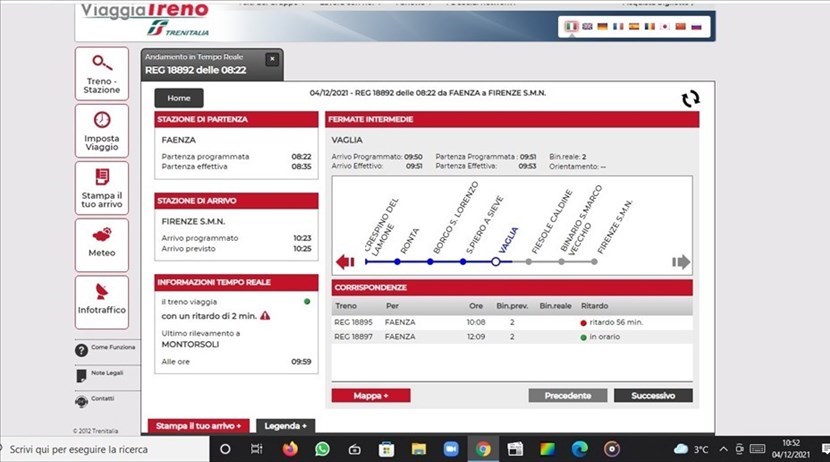Show hidden tray icons chevron

click(723, 449)
